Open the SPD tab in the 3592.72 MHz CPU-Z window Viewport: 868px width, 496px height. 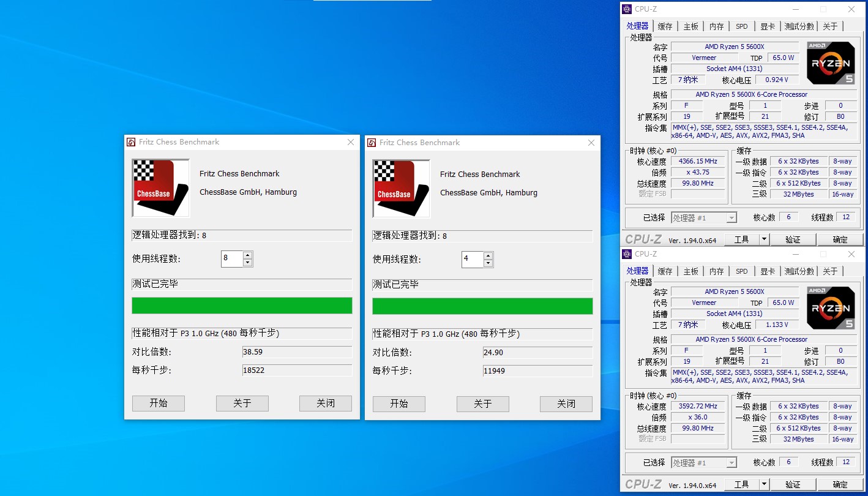point(742,271)
